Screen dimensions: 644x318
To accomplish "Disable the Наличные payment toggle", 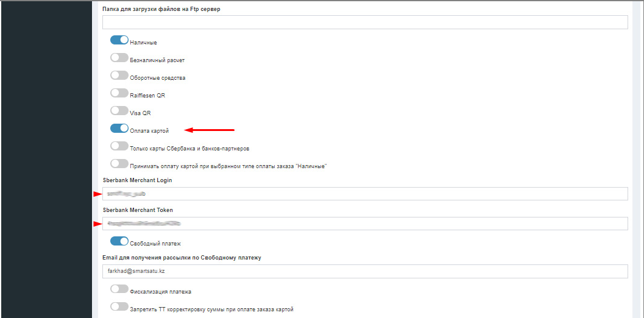I will 119,40.
